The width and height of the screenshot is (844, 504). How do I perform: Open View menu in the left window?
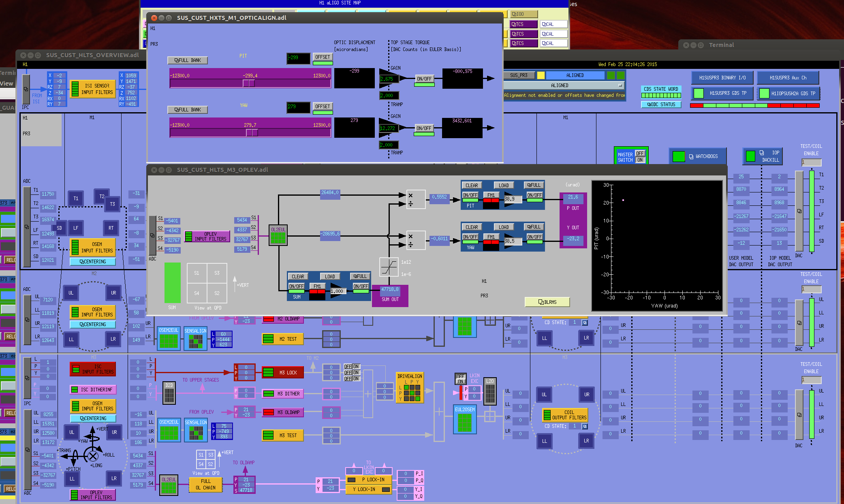tap(6, 83)
